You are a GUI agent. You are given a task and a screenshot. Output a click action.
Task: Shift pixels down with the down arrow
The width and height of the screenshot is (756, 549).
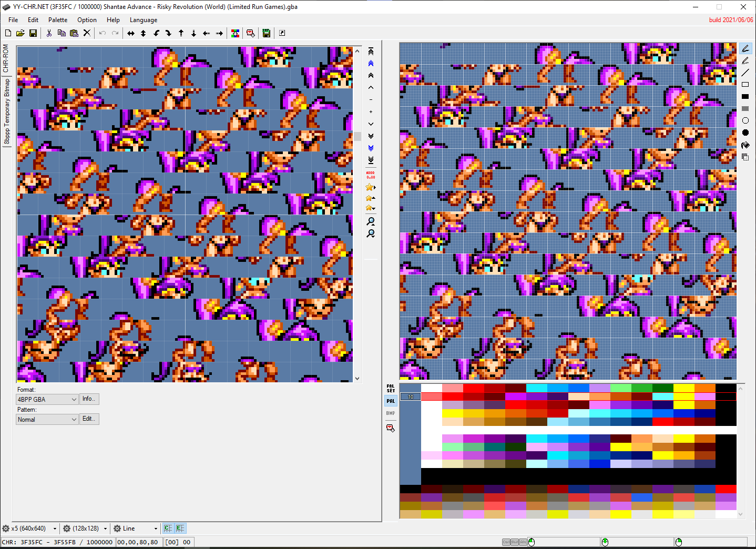tap(193, 33)
